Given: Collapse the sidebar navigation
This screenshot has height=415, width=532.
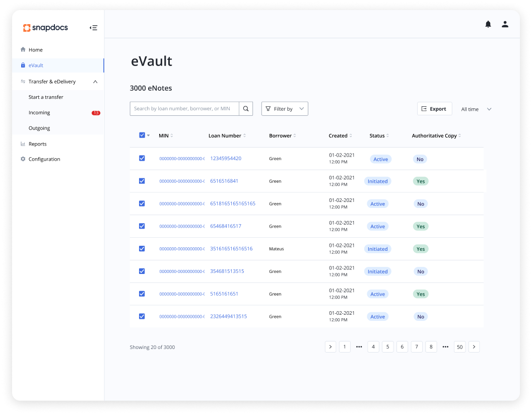Looking at the screenshot, I should (93, 28).
